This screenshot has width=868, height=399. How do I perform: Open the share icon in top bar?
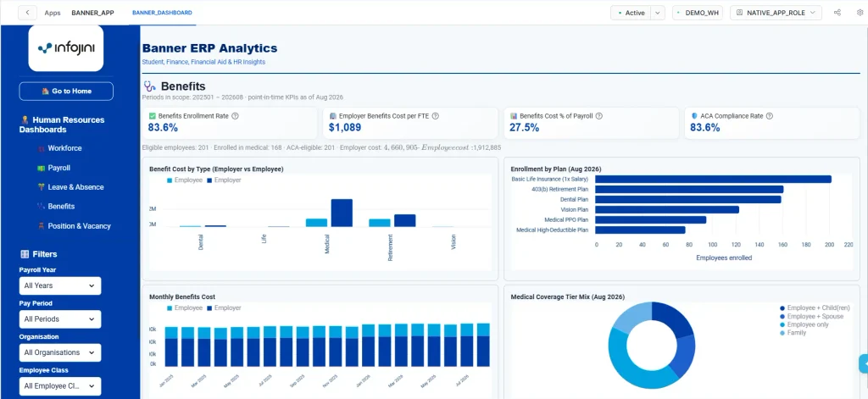click(837, 13)
